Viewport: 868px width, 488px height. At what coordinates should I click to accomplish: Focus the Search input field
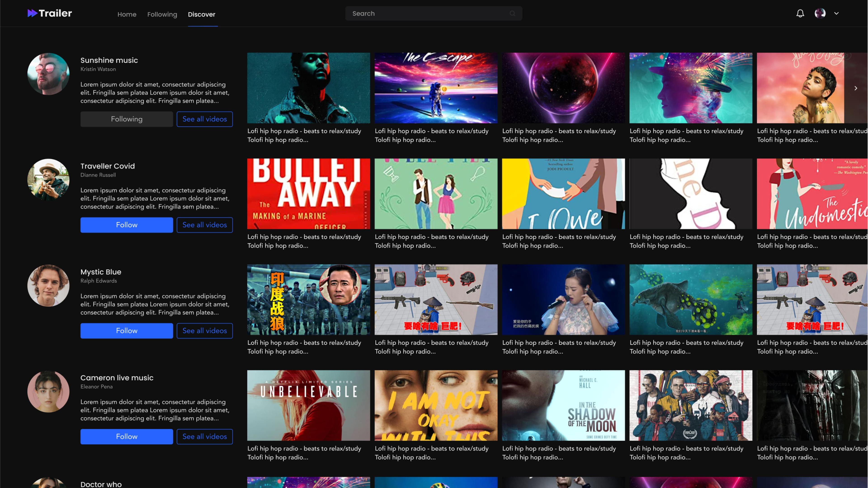point(434,14)
